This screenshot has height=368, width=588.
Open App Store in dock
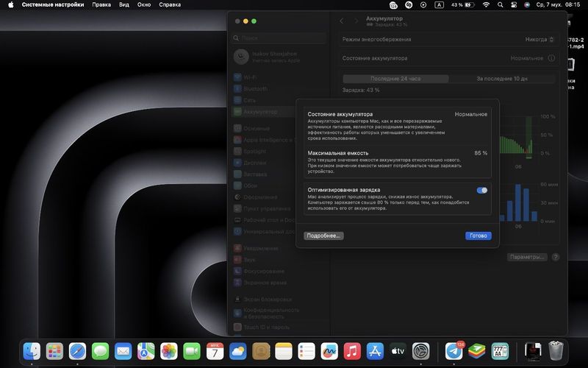tap(375, 352)
